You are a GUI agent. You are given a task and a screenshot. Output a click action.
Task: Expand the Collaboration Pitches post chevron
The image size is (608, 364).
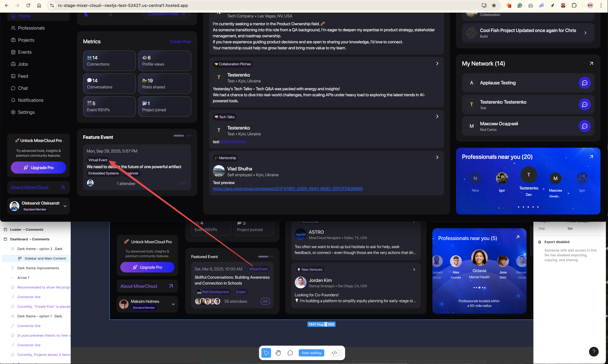[x=437, y=63]
